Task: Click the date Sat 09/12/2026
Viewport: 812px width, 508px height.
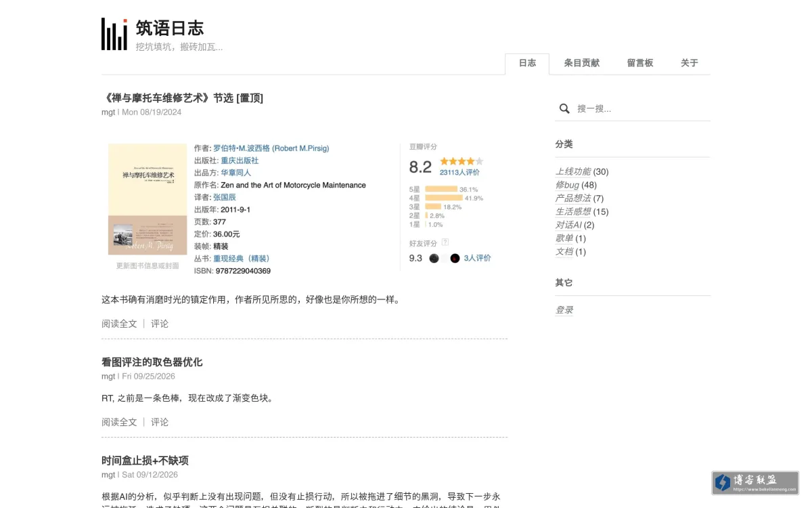Action: (x=150, y=475)
